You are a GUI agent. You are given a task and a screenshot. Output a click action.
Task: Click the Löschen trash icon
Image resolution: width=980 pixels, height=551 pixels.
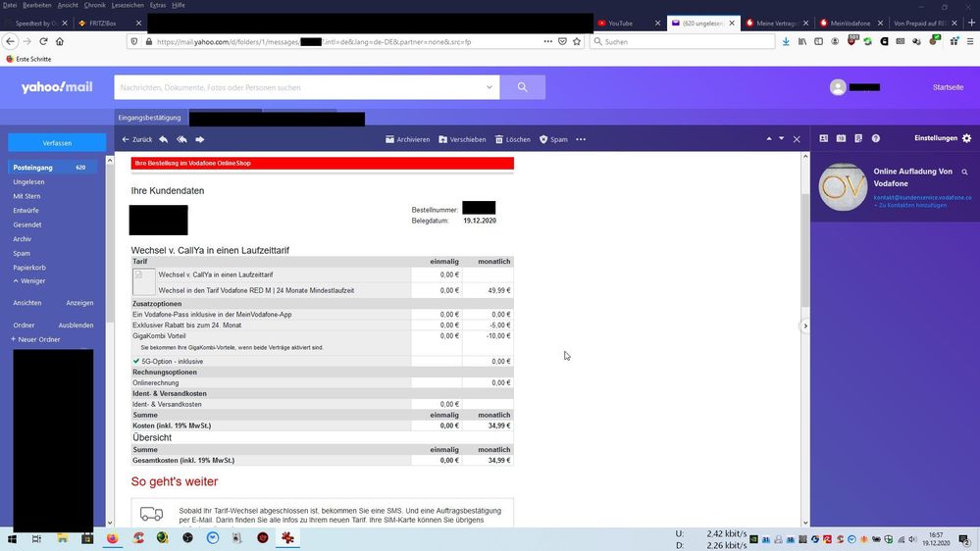coord(498,139)
